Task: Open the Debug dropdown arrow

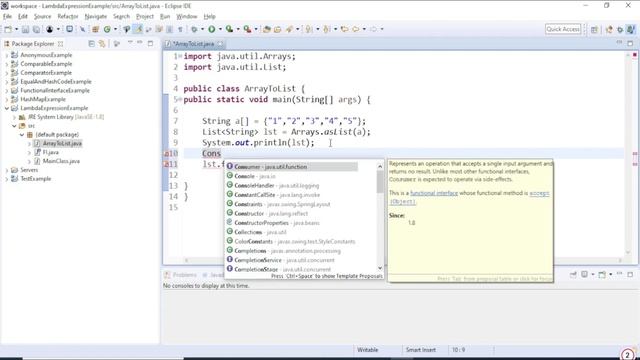Action: 202,29
